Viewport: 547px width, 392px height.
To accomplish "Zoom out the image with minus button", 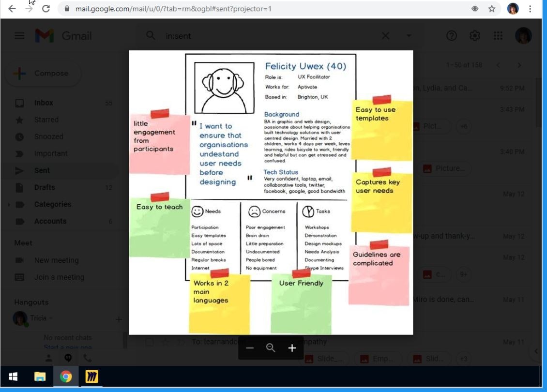I will (249, 347).
